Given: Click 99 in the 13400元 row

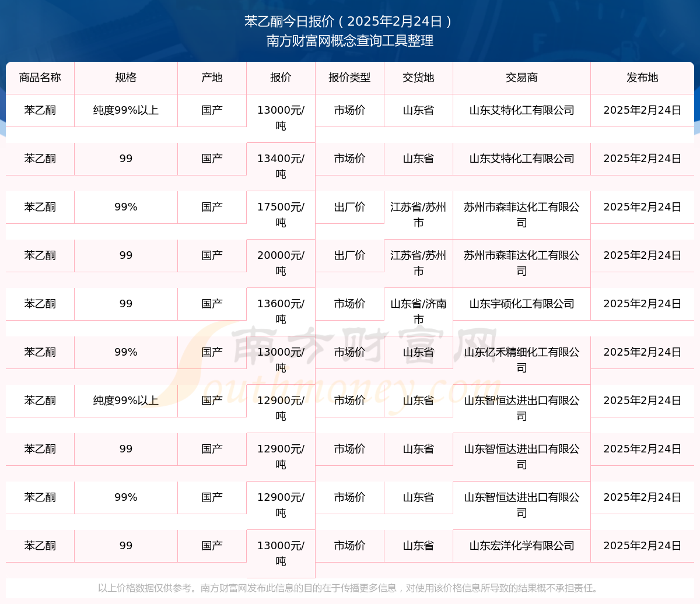Looking at the screenshot, I should click(x=126, y=159).
